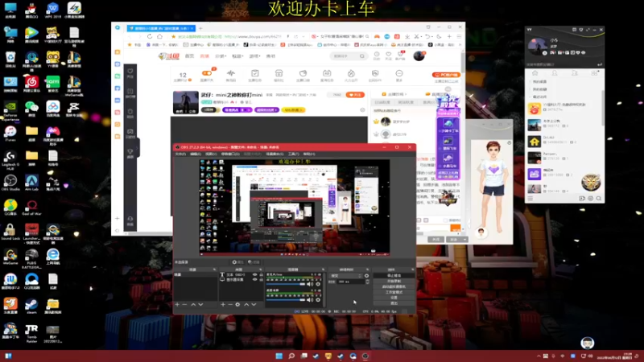The image size is (644, 362).
Task: Go to 首页 in Douyu navigation bar
Action: pyautogui.click(x=189, y=56)
